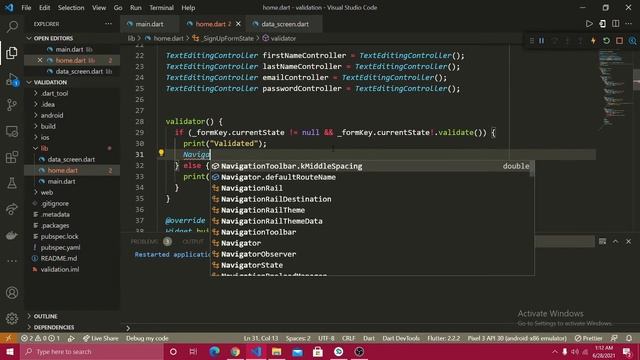Restart the debug session

[x=606, y=41]
